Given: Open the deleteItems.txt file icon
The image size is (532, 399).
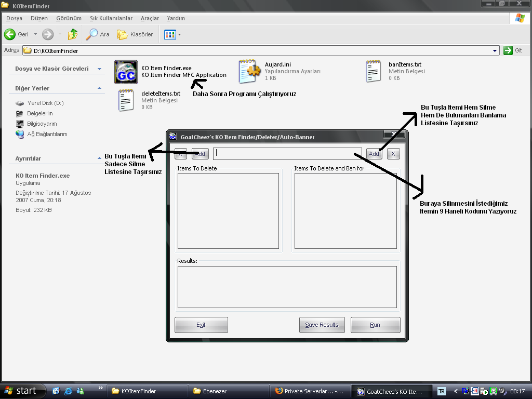Looking at the screenshot, I should (x=126, y=100).
